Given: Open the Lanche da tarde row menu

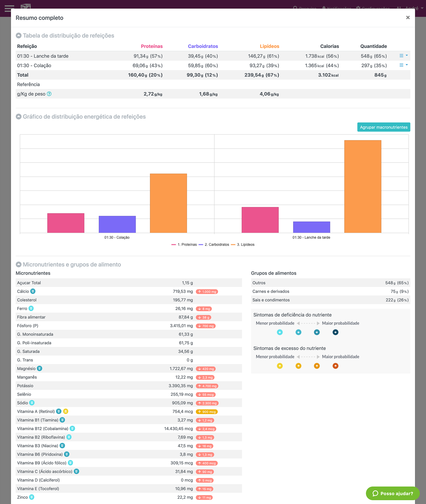Looking at the screenshot, I should pos(403,56).
